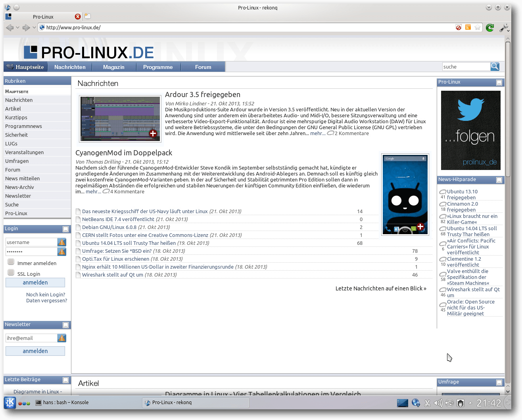Click the 21:42 panel clock
This screenshot has width=522, height=420.
tap(489, 403)
